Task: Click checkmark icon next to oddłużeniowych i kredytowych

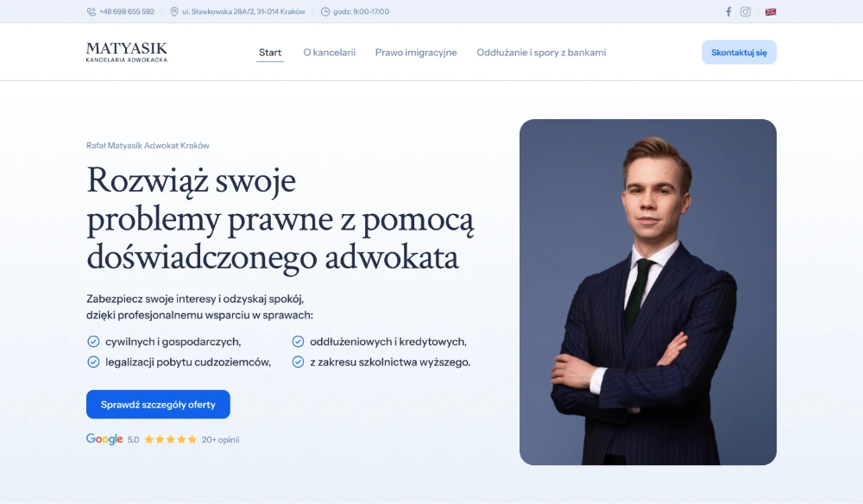Action: [298, 342]
